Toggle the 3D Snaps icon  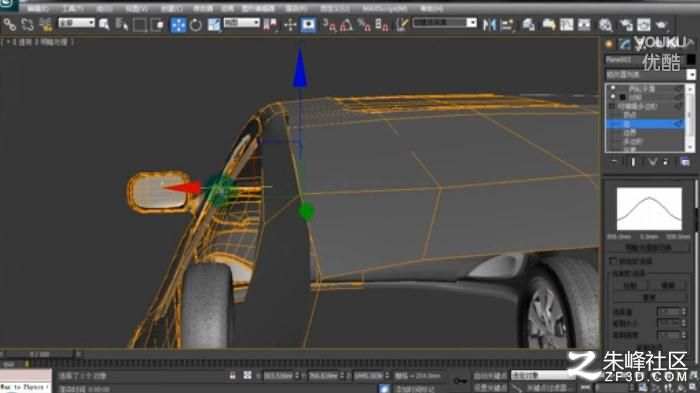(329, 25)
